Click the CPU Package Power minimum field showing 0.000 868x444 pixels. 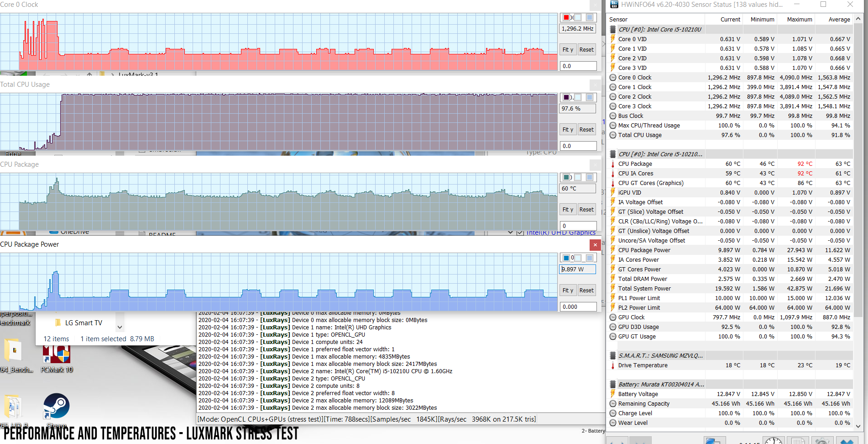(x=578, y=307)
